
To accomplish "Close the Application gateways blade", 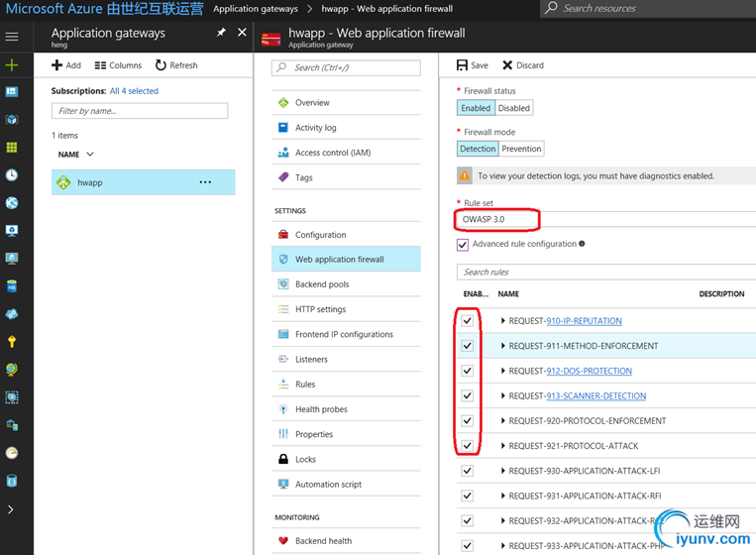I will (x=242, y=33).
